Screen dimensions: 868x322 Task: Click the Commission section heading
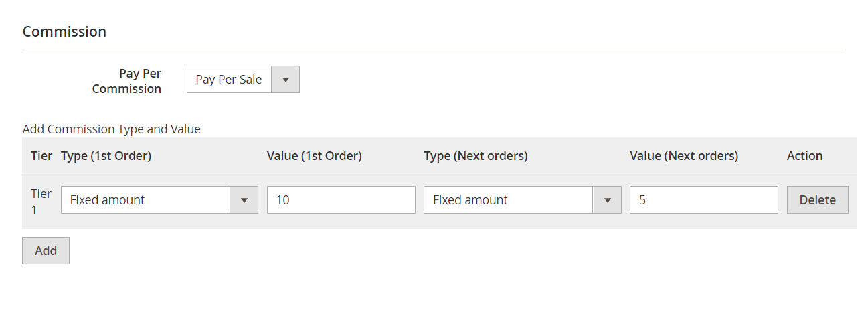64,31
